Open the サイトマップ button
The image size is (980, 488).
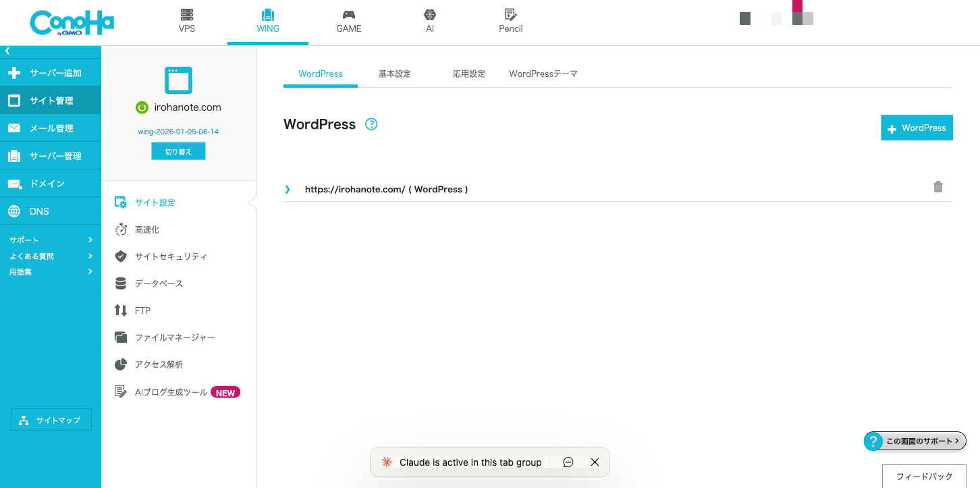(x=51, y=420)
